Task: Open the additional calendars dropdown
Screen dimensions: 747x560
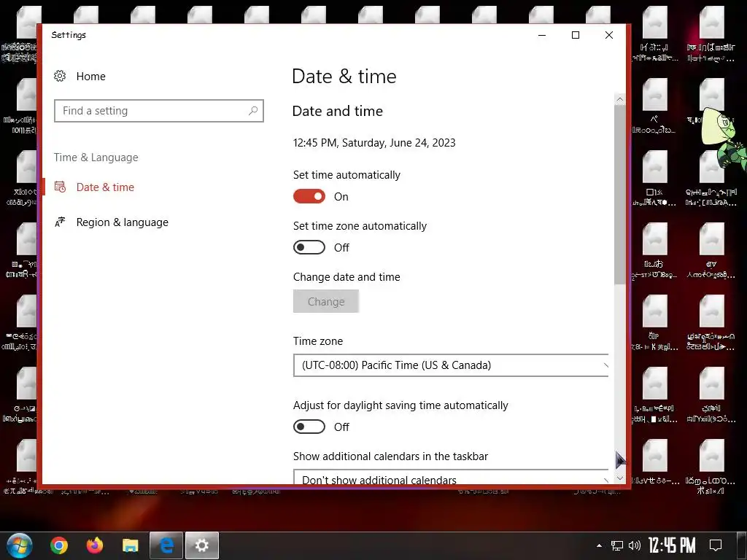Action: pos(451,477)
